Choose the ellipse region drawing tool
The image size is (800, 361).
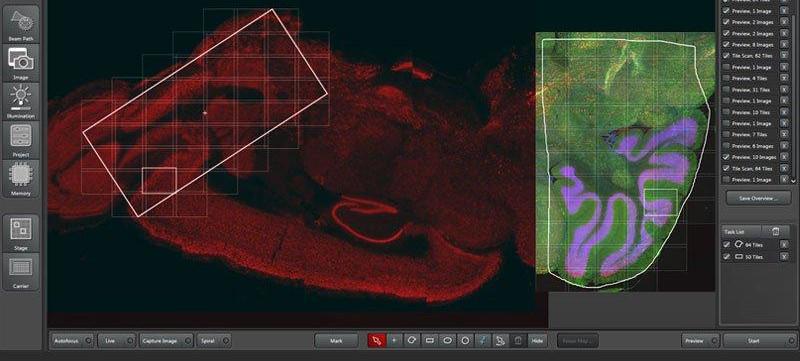point(447,341)
